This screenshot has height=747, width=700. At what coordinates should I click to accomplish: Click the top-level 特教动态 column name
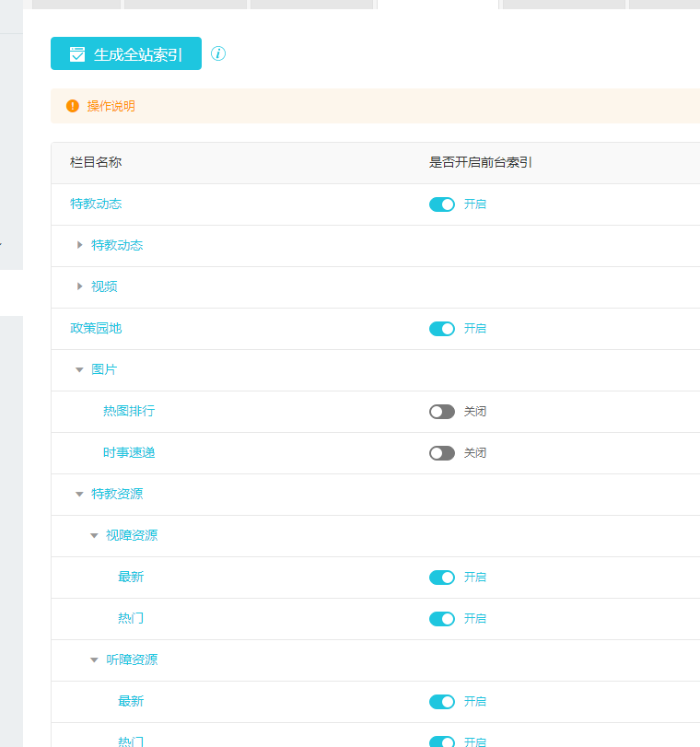[96, 204]
